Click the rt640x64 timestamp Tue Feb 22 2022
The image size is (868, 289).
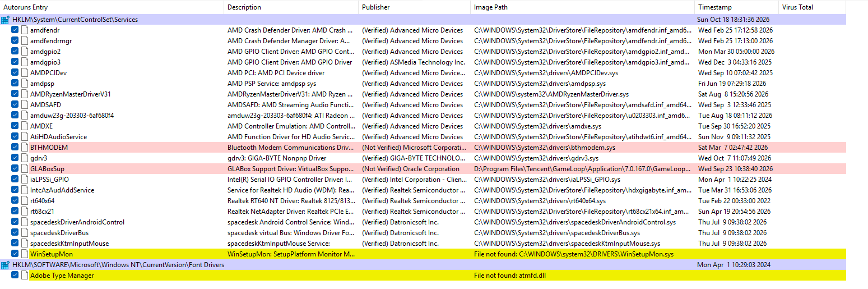[x=734, y=201]
